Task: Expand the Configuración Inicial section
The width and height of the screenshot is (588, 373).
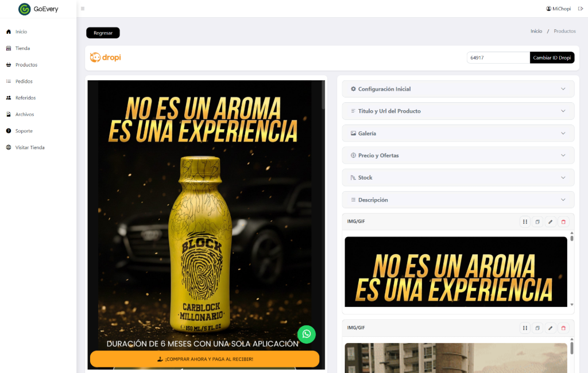Action: click(458, 89)
